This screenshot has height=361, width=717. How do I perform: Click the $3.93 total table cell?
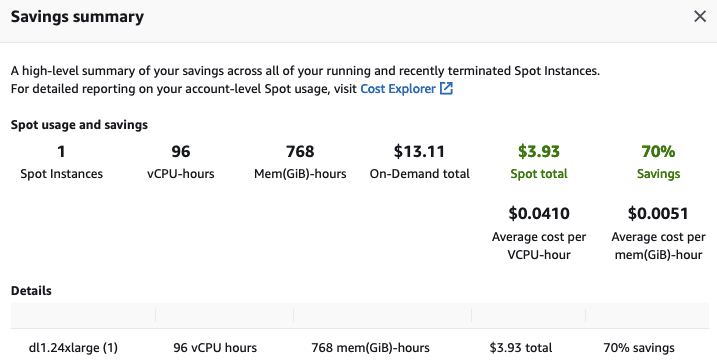520,348
